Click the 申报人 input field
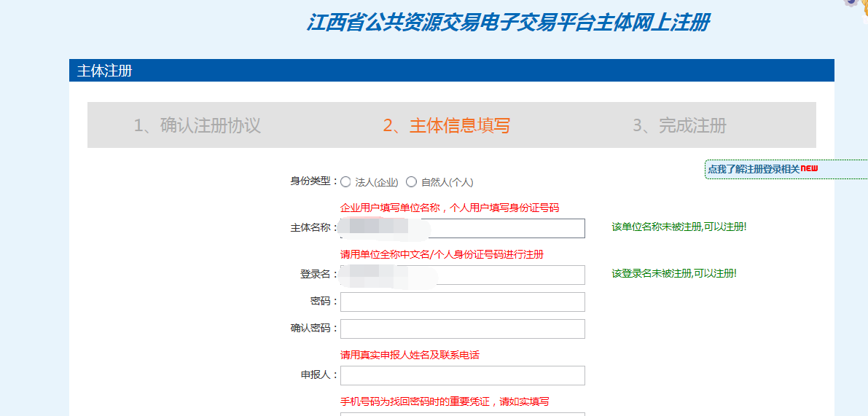 (x=462, y=376)
